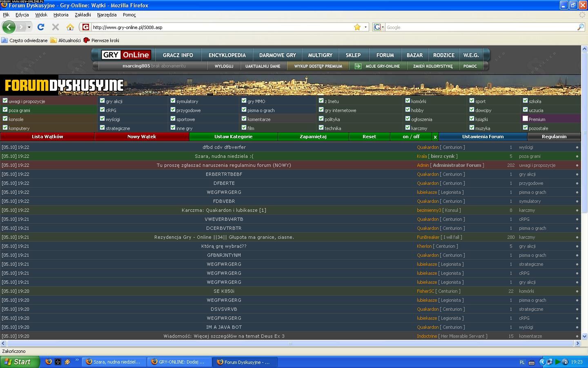Click the GRY OnLine logo
The height and width of the screenshot is (368, 588).
(x=126, y=55)
